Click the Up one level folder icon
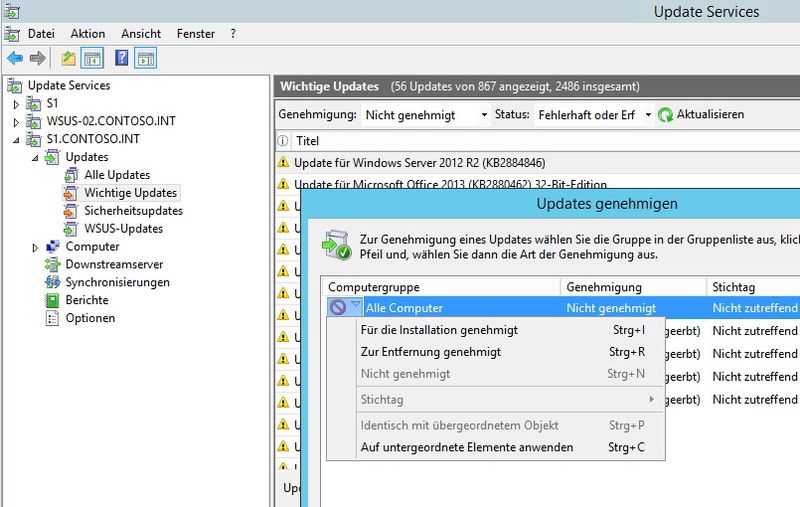Screen dimensions: 800x507 [x=68, y=58]
